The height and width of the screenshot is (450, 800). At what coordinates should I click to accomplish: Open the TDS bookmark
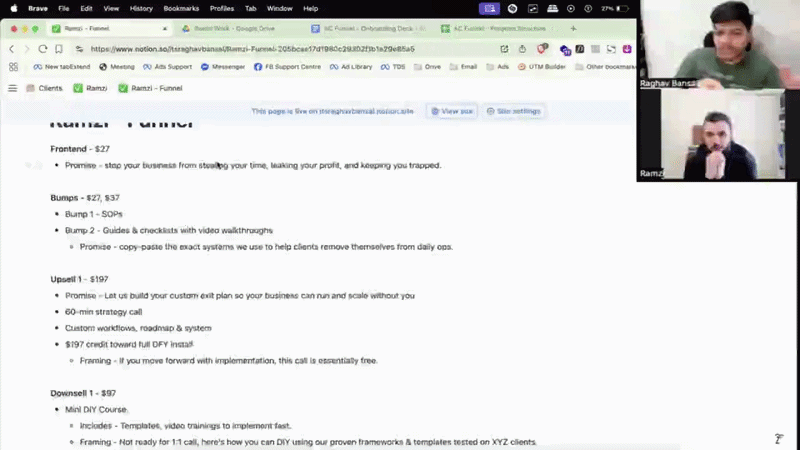point(393,67)
